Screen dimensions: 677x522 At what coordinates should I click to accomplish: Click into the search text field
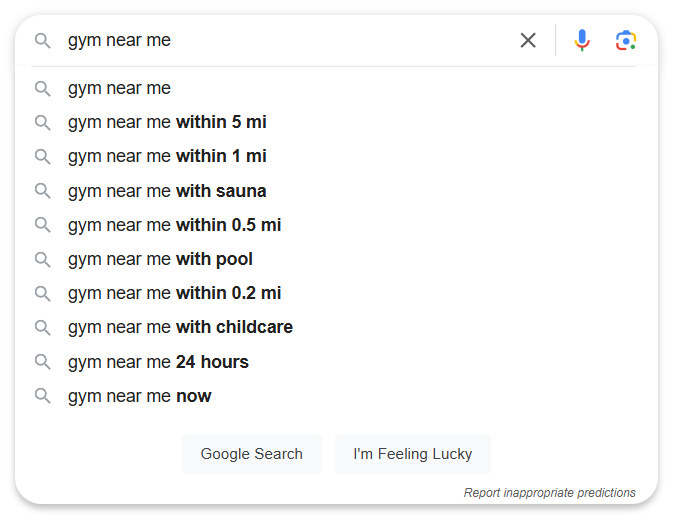pos(289,41)
